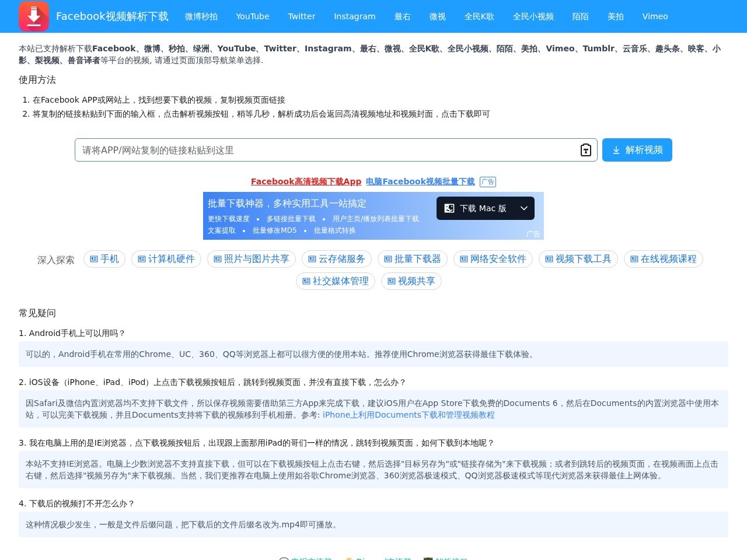
Task: Click the IE浏览器 question number three
Action: 257,443
